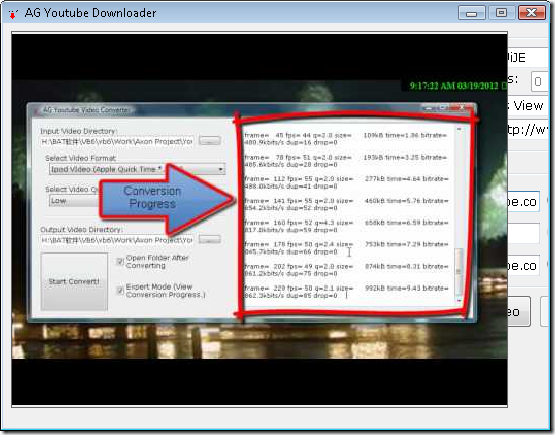The height and width of the screenshot is (435, 555).
Task: Click the conversion log scrollbar thumb
Action: 459,272
